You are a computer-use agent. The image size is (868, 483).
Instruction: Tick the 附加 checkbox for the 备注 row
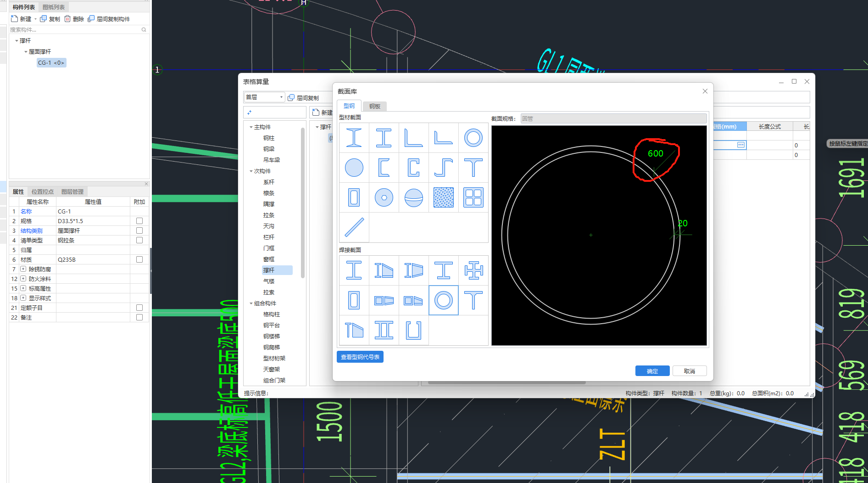tap(139, 317)
